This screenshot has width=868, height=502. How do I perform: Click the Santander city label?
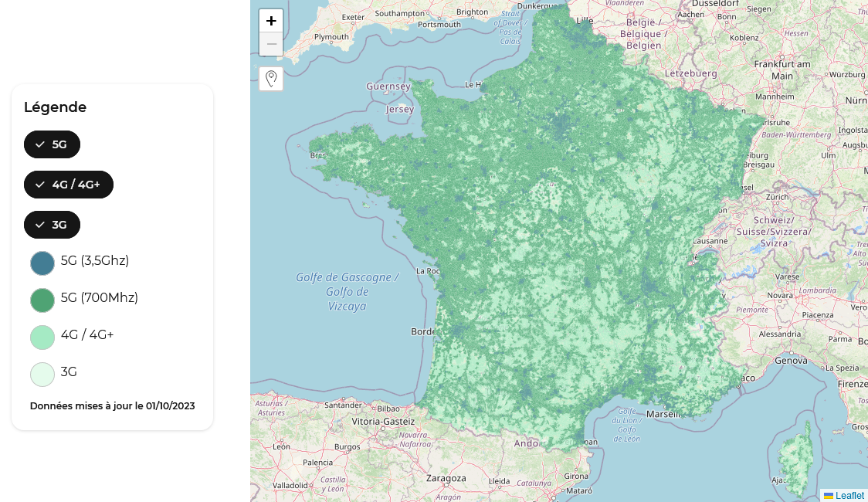pos(343,405)
